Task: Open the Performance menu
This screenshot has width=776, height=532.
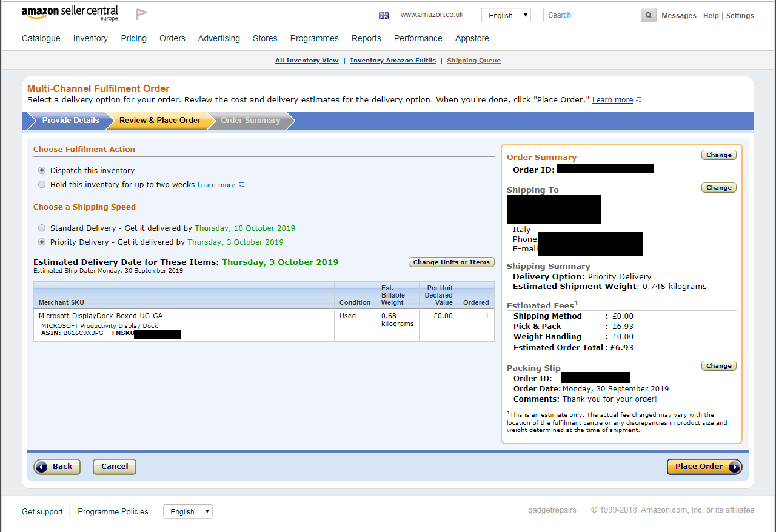Action: pyautogui.click(x=418, y=38)
